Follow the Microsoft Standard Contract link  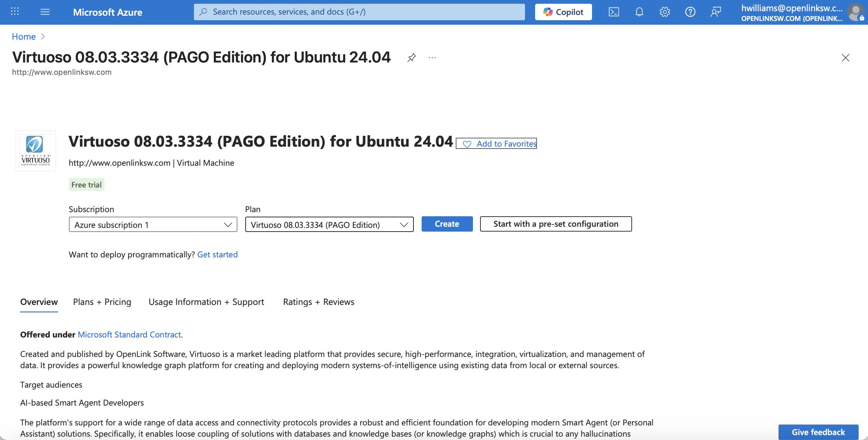[129, 334]
